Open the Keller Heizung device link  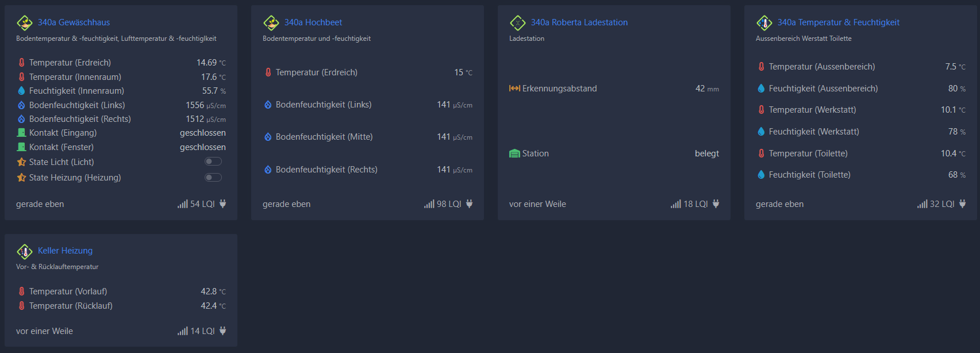pos(65,251)
